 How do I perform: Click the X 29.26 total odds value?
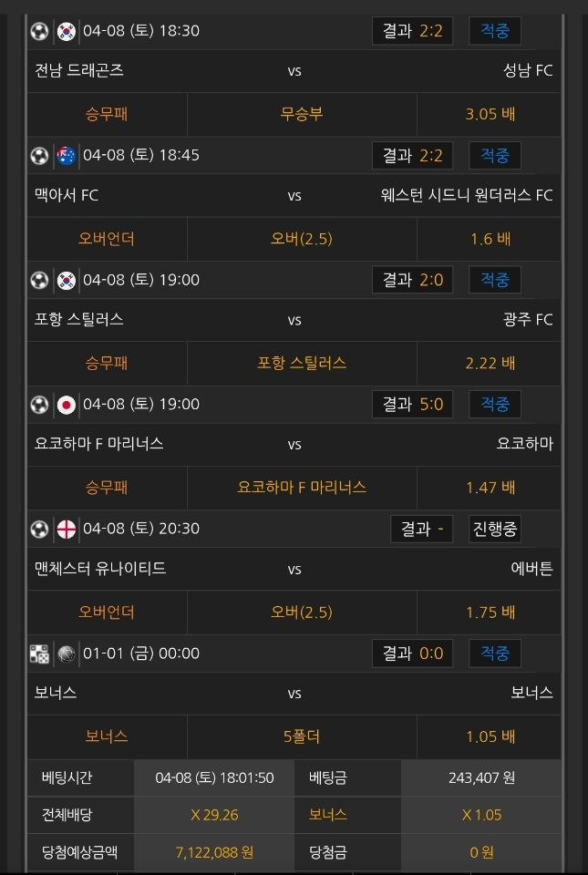[214, 815]
